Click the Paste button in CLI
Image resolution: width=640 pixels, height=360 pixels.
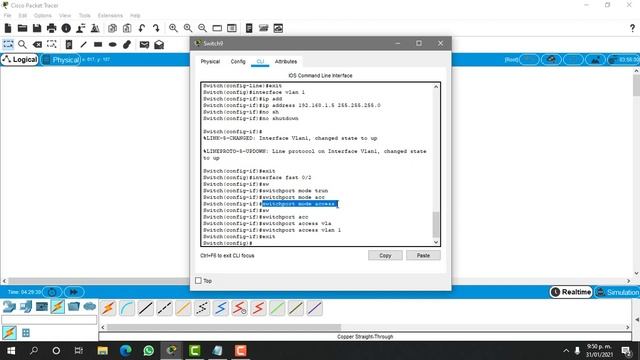[423, 256]
